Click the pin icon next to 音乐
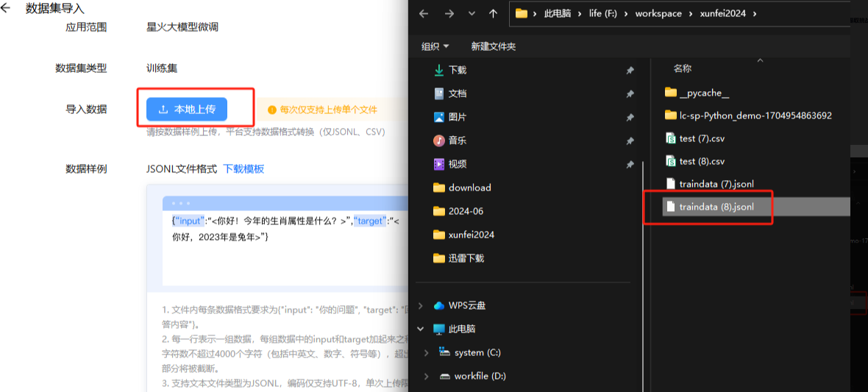Screen dimensions: 868x392 630,141
